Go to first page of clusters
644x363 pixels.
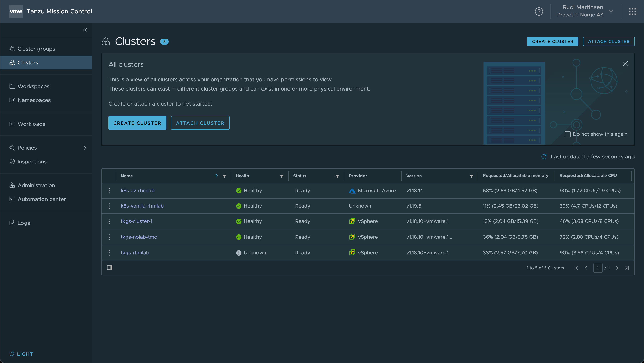[576, 268]
